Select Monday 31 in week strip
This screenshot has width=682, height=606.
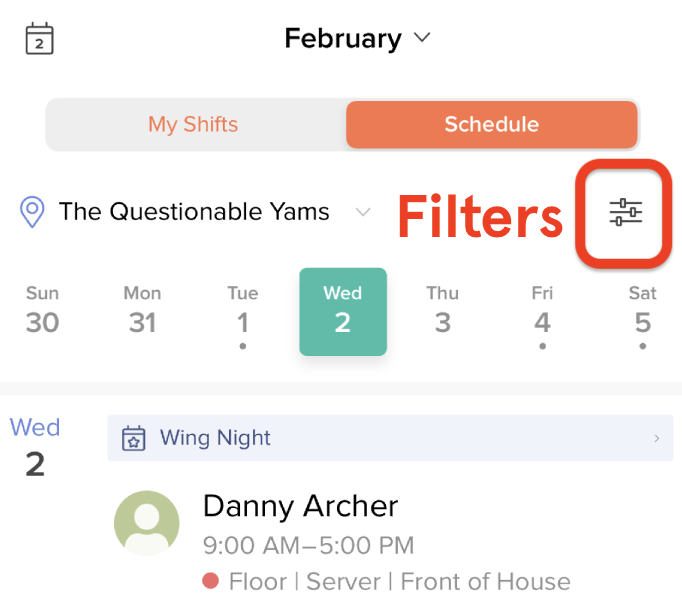(x=142, y=312)
